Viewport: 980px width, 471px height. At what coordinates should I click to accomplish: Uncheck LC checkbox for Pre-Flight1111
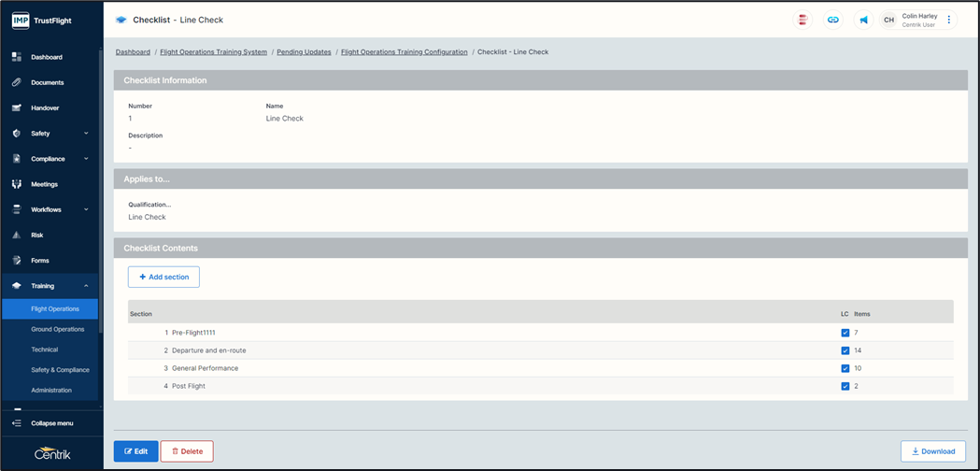coord(845,333)
